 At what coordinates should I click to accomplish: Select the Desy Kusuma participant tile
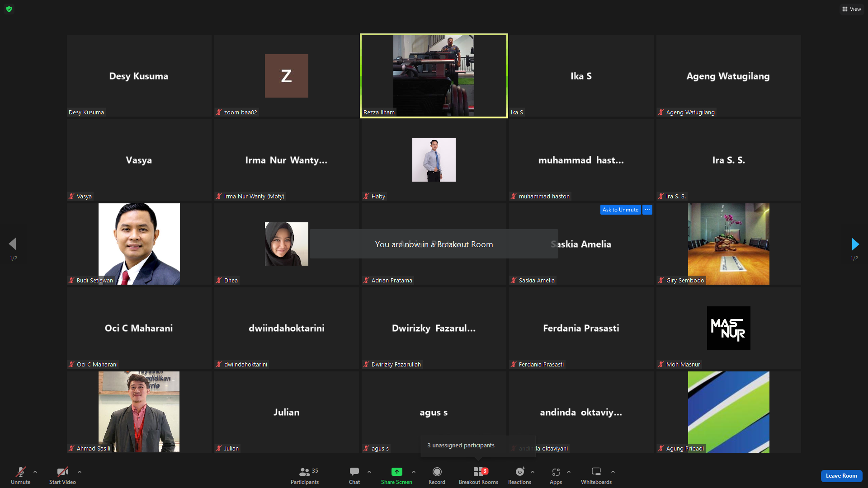point(139,76)
